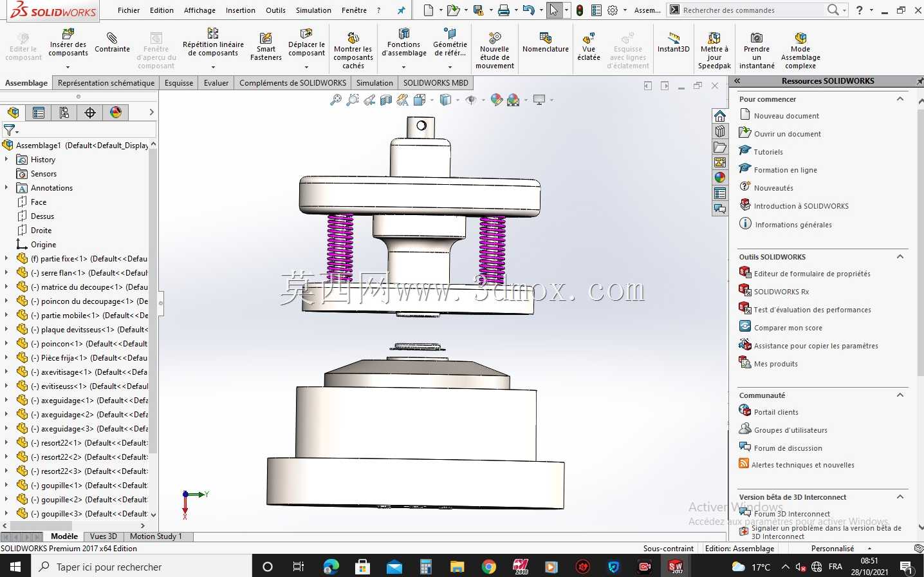
Task: Click Windows Start button
Action: [15, 567]
